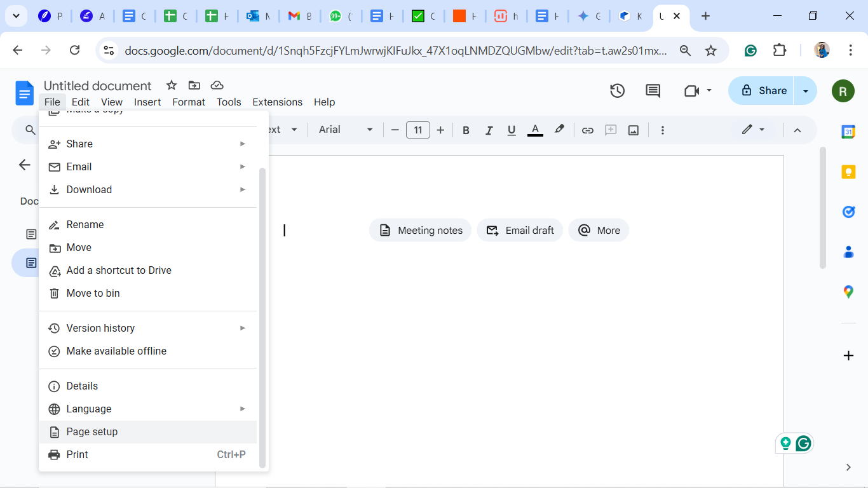Viewport: 868px width, 488px height.
Task: Choose Print from the File menu
Action: click(x=147, y=454)
